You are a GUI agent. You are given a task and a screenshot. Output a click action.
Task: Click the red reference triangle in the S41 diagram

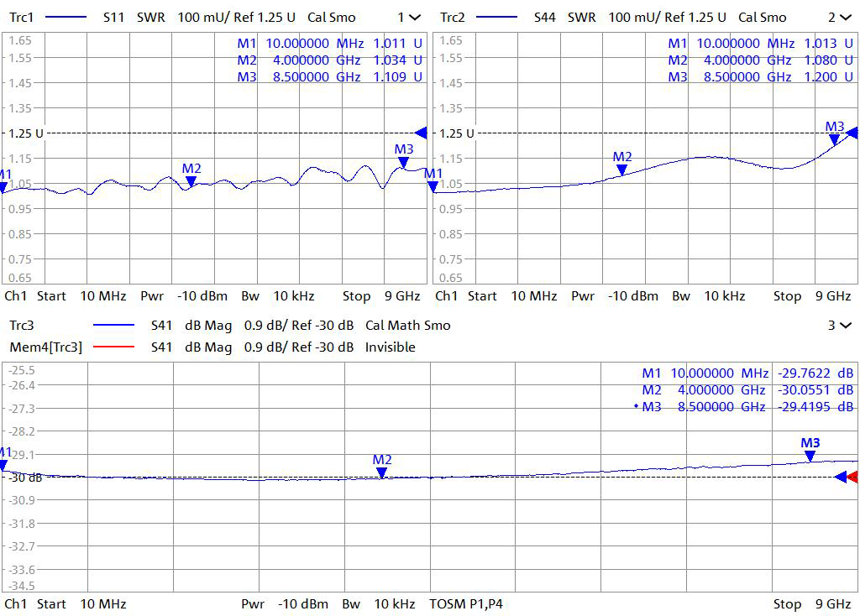(852, 477)
